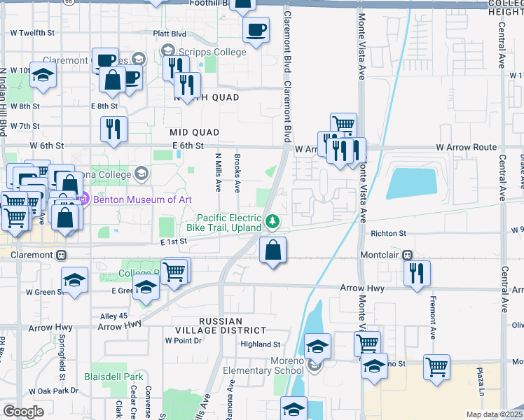524x420 pixels.
Task: Click the cafe marker near Platt Blvd
Action: [256, 31]
